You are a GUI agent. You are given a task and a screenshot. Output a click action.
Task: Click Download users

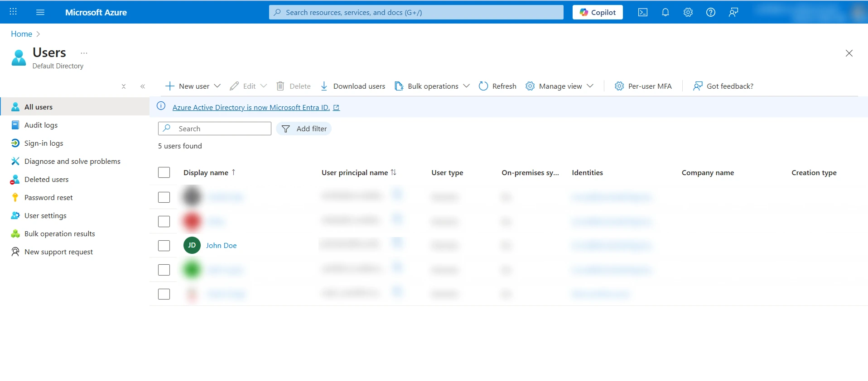pyautogui.click(x=352, y=86)
